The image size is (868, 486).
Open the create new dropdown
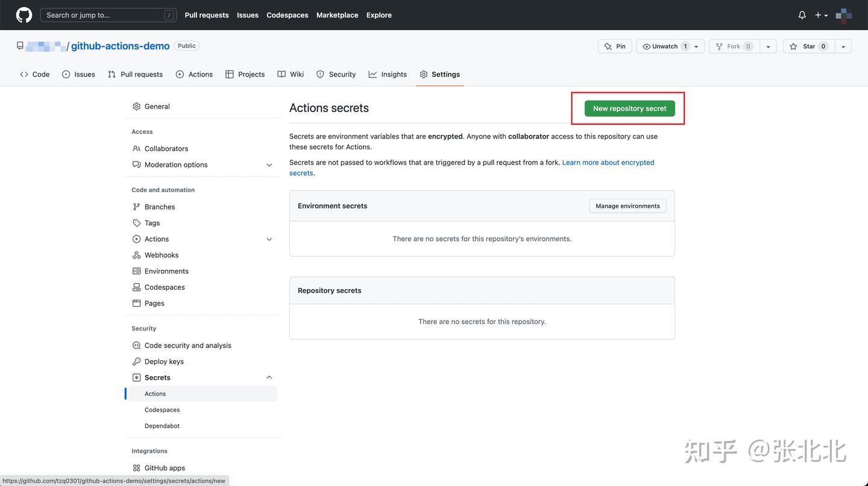820,14
